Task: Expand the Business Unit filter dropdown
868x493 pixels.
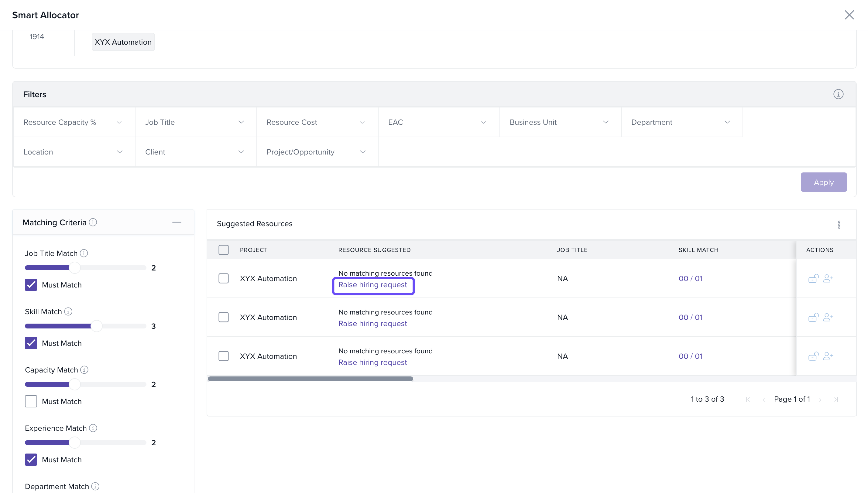Action: [x=560, y=122]
